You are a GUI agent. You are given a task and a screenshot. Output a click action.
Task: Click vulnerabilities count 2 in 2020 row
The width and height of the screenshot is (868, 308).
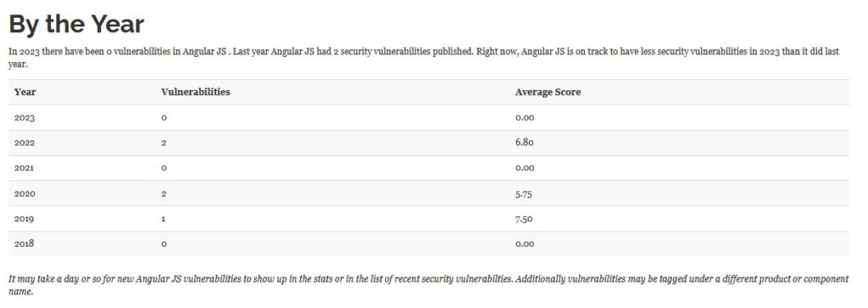coord(164,194)
